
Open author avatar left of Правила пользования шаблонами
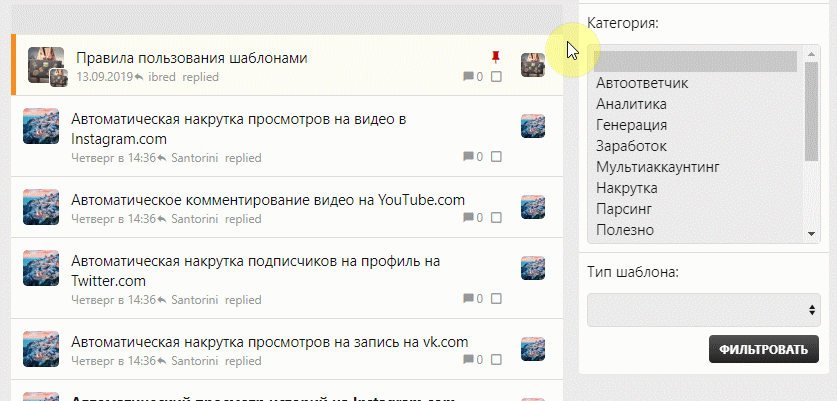point(46,65)
